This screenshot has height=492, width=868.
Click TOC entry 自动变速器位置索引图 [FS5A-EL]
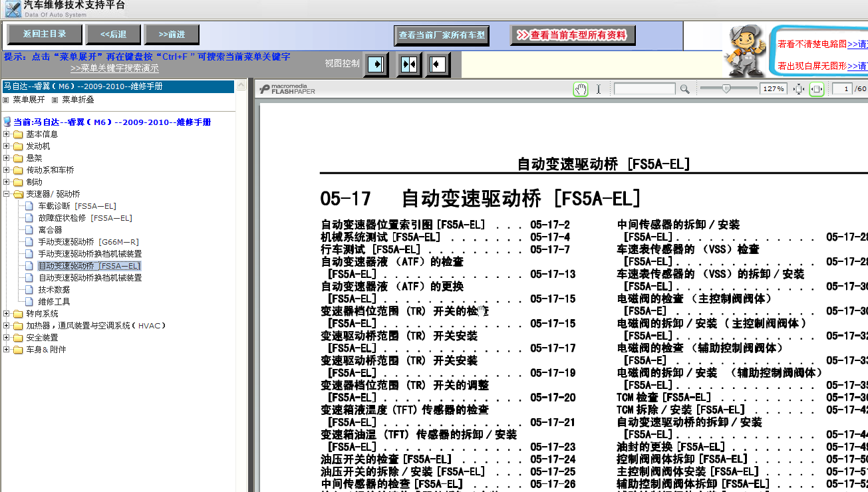tap(403, 225)
